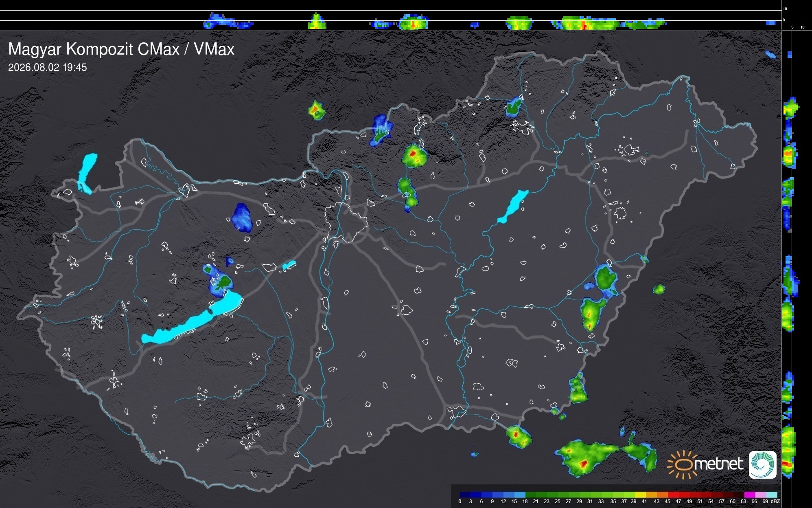Click the isolated storm cell with a red center north of the Slovak border
Image resolution: width=812 pixels, height=508 pixels.
click(316, 110)
